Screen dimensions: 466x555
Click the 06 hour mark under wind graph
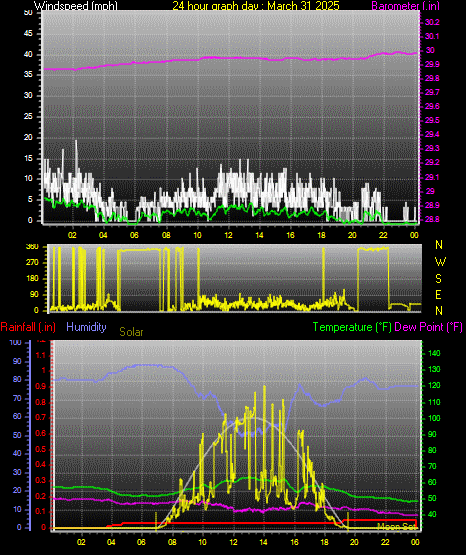click(x=134, y=235)
